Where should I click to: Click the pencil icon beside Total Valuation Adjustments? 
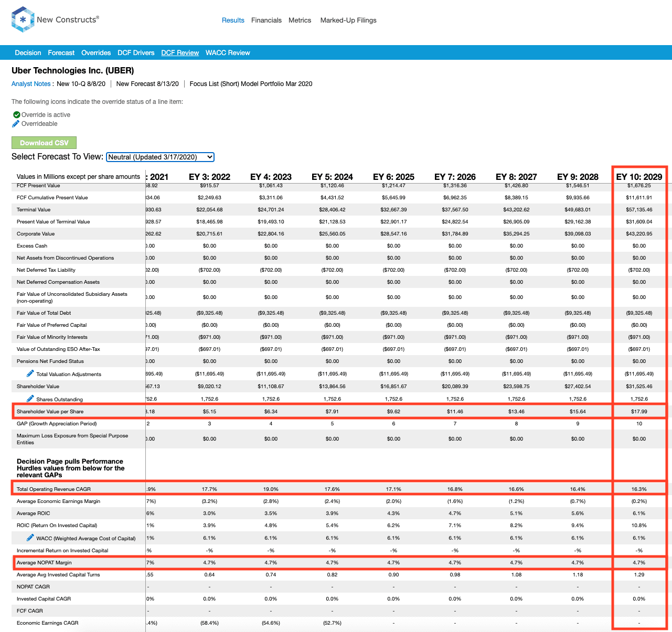pos(30,373)
